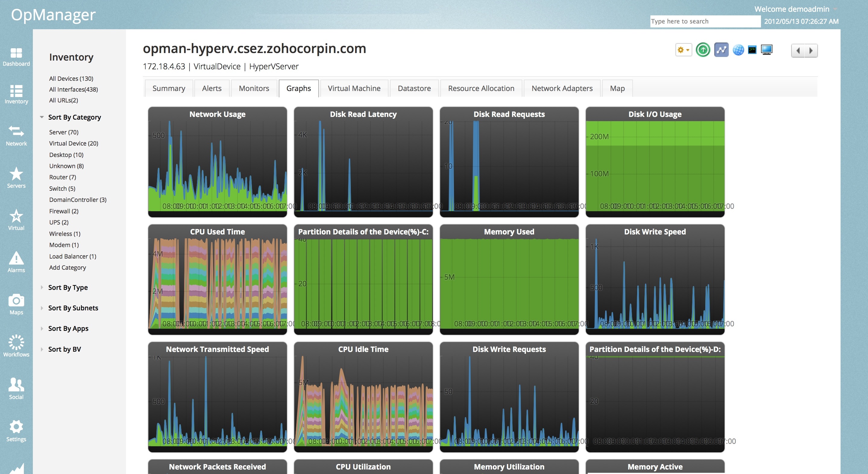
Task: Click the blue line-graph icon in the toolbar
Action: pyautogui.click(x=721, y=50)
